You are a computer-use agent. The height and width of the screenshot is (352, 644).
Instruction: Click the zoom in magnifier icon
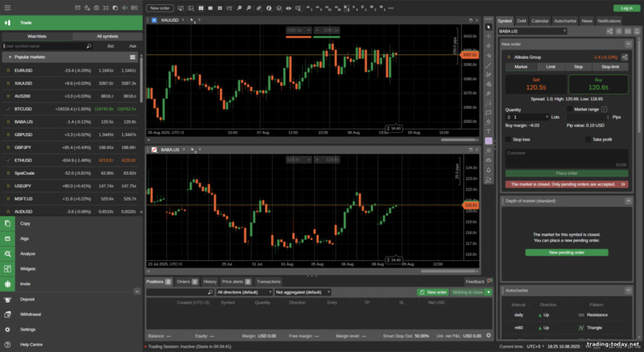point(239,8)
